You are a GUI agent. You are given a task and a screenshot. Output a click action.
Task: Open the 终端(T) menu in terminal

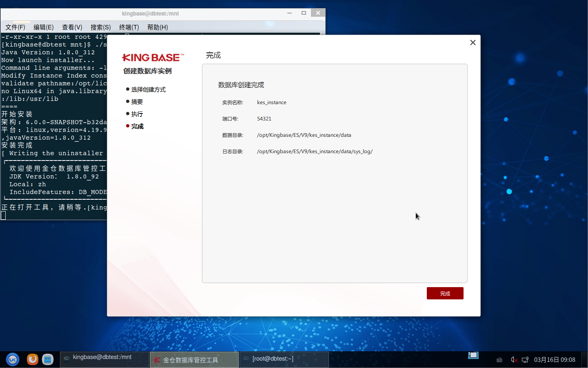129,27
